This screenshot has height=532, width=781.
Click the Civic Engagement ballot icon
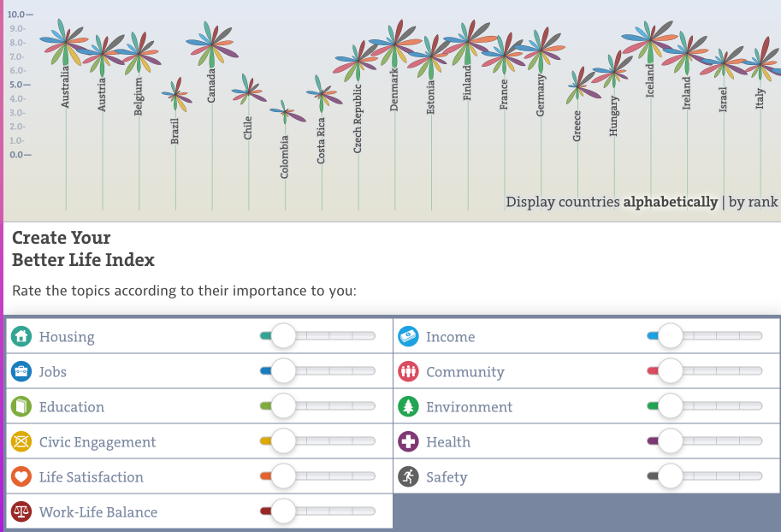point(21,441)
